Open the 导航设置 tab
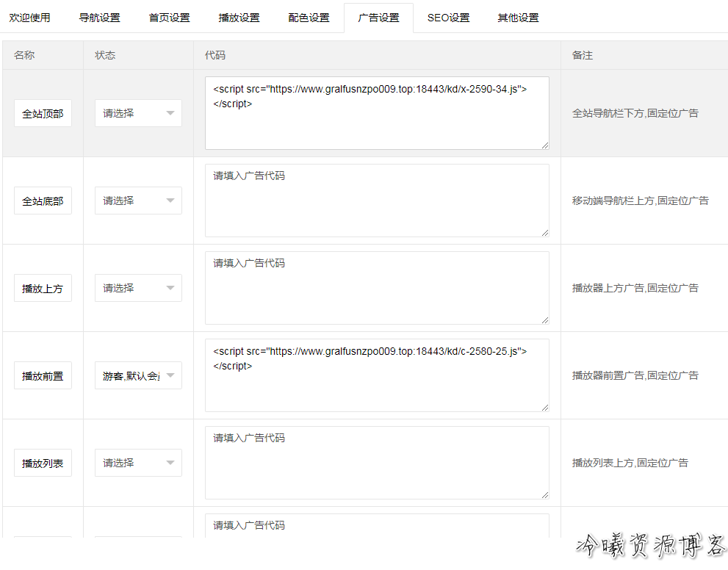Viewport: 728px width, 570px height. tap(99, 18)
